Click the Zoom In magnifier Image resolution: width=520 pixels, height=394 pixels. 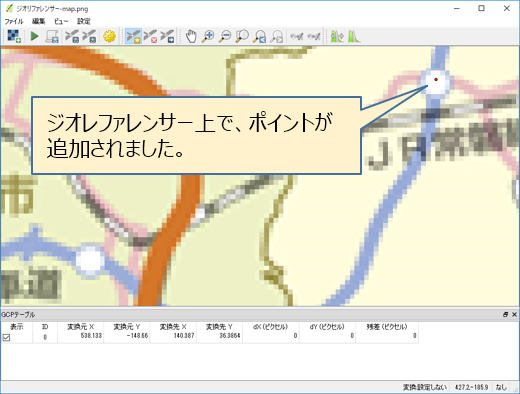coord(208,36)
